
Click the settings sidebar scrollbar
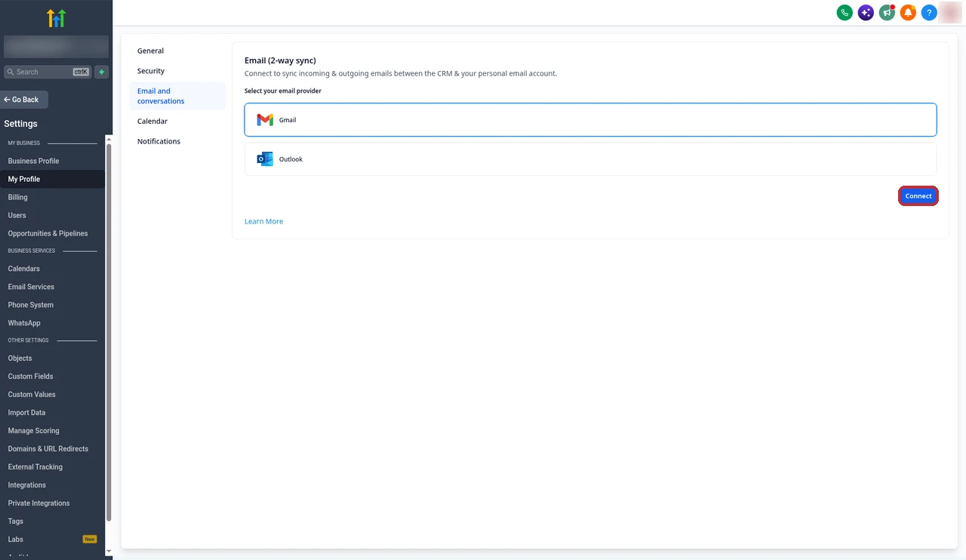point(109,332)
